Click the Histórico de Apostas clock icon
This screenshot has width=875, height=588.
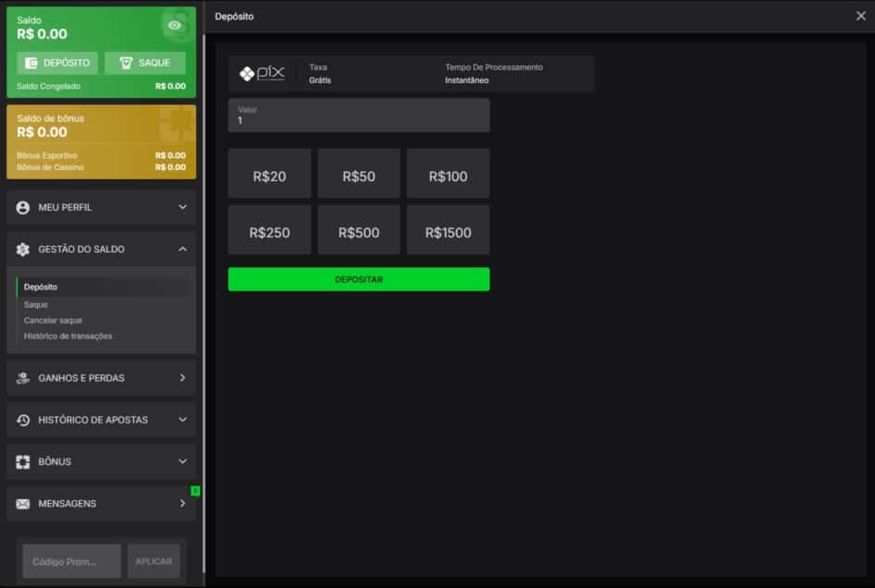click(23, 420)
